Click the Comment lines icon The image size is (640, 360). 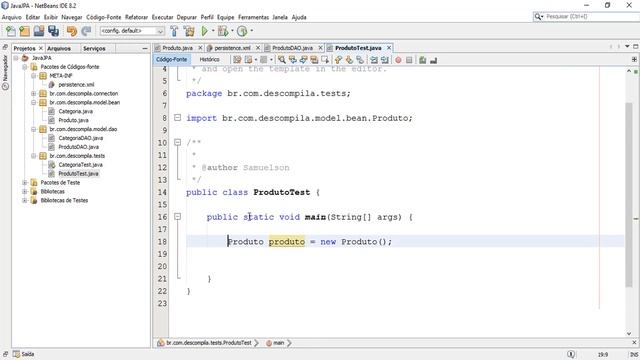422,60
